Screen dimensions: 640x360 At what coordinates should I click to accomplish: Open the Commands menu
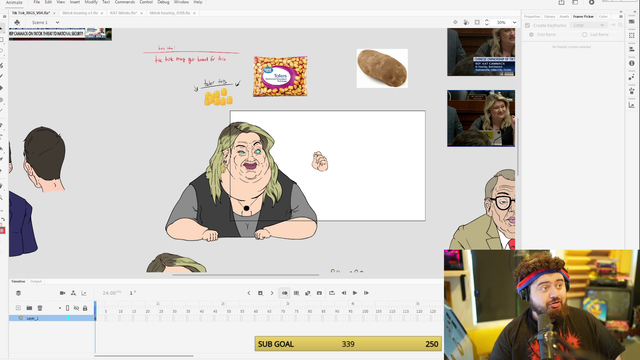(124, 2)
